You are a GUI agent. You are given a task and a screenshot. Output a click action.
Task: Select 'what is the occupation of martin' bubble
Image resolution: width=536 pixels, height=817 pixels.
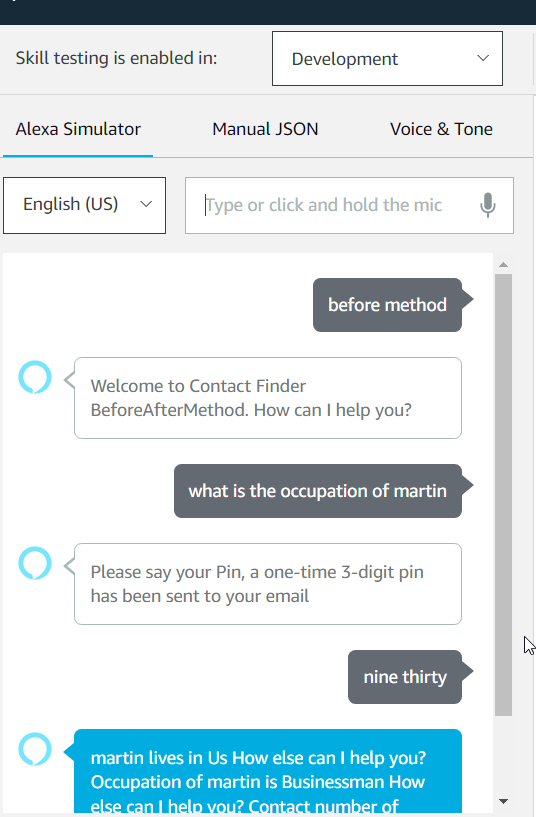(318, 491)
